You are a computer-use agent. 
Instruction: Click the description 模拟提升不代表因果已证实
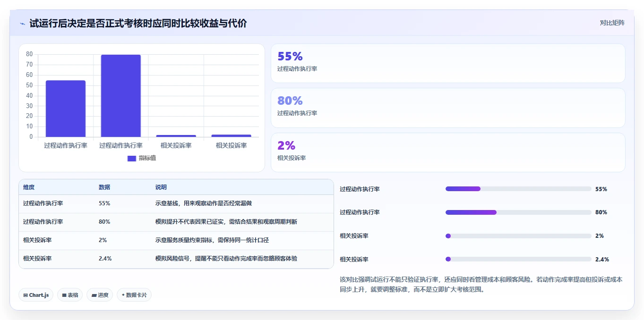pos(226,222)
